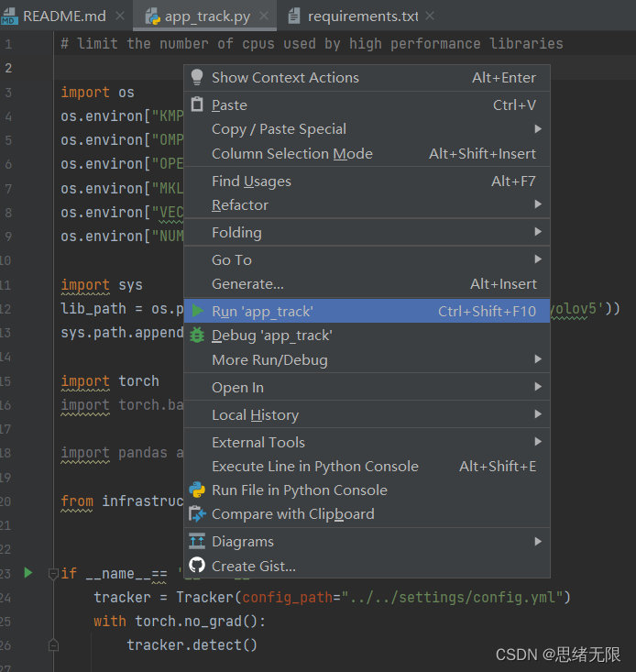
Task: Click the Compare with Clipboard icon
Action: click(x=197, y=513)
